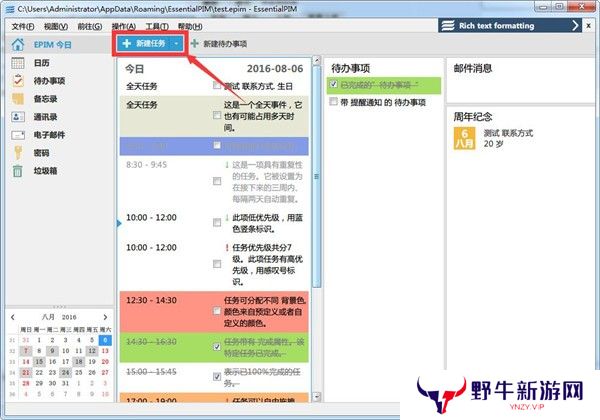Open the 工具(T) menu

157,26
